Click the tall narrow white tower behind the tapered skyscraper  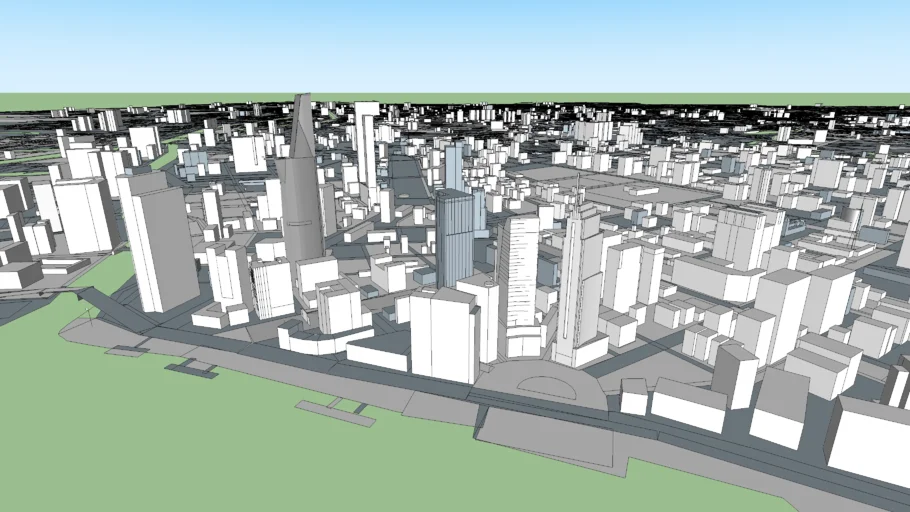(x=367, y=150)
